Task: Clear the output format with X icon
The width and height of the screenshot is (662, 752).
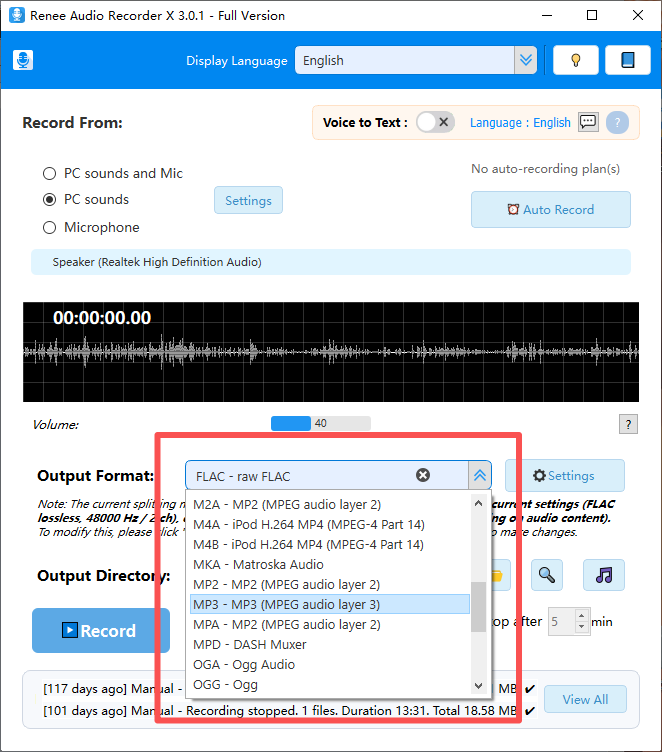Action: pos(423,475)
